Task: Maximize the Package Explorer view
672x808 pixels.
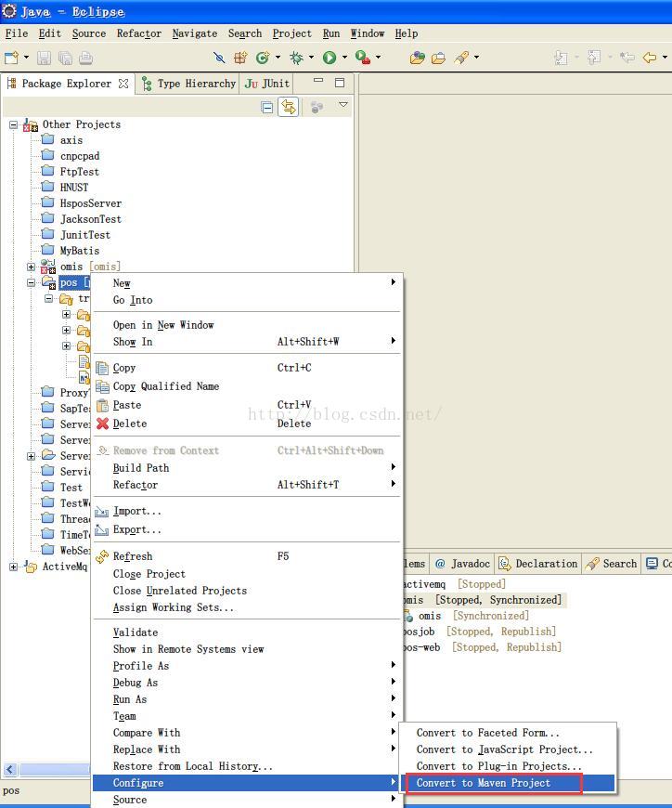Action: [340, 83]
